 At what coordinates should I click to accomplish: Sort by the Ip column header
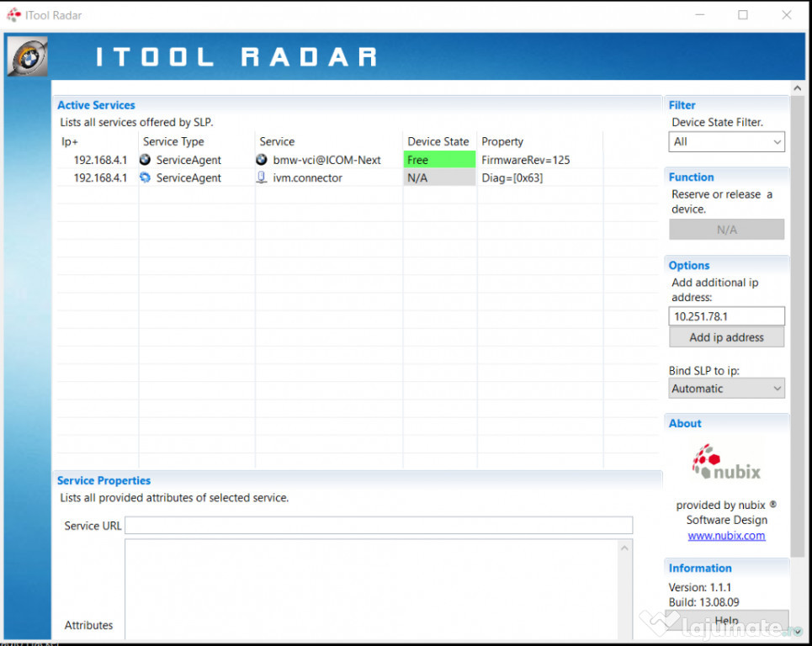coord(98,141)
